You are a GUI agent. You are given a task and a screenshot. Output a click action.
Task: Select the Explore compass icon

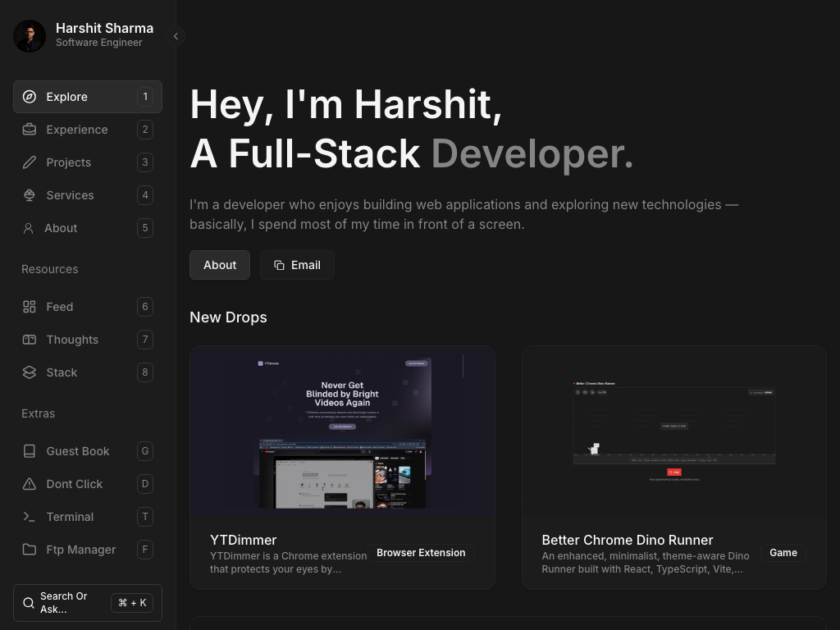[30, 97]
